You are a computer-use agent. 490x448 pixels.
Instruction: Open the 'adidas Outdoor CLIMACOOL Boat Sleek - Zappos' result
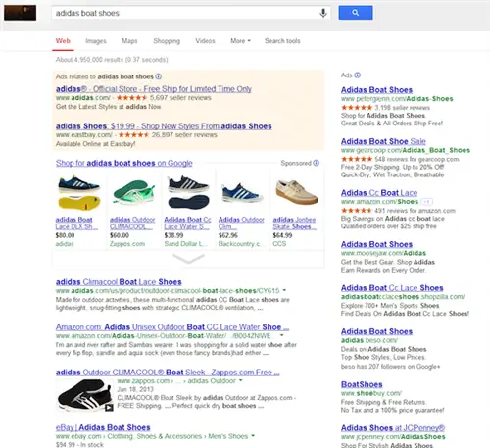tap(168, 373)
